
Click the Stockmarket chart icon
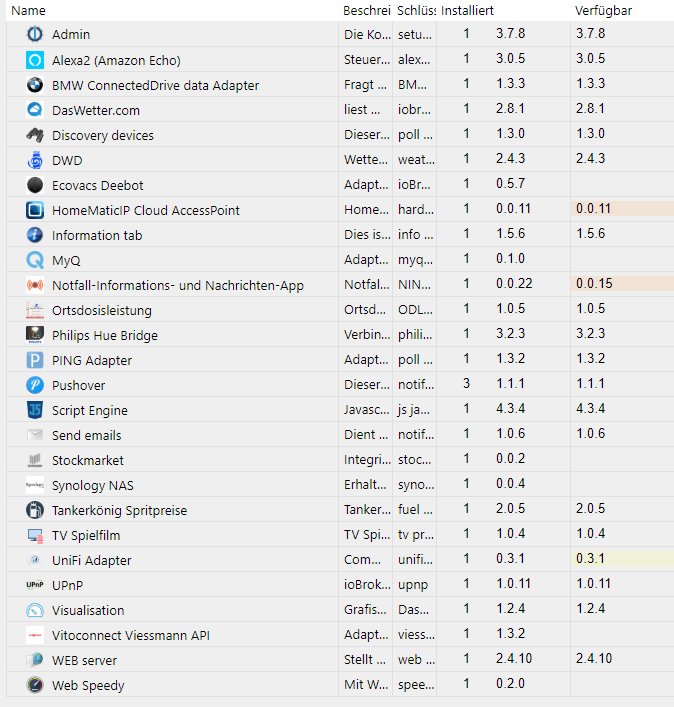(x=35, y=460)
